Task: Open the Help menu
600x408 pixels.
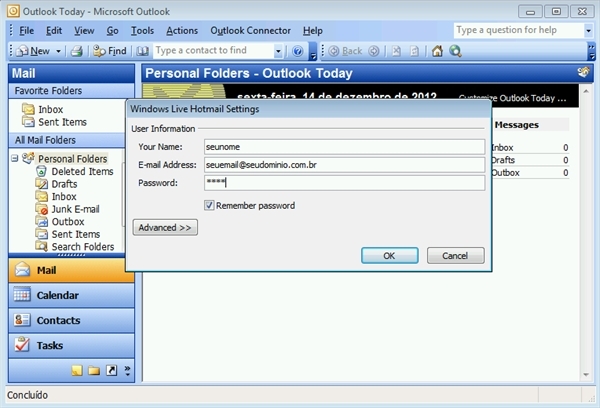Action: coord(313,31)
